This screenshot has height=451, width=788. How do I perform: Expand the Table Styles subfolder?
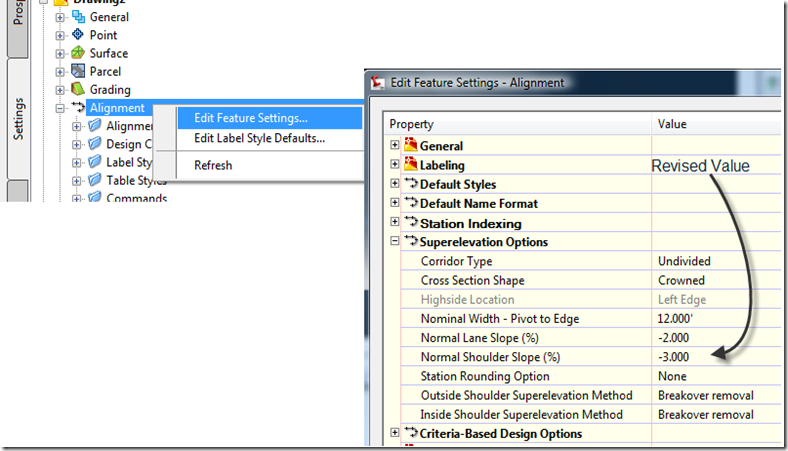click(x=76, y=181)
